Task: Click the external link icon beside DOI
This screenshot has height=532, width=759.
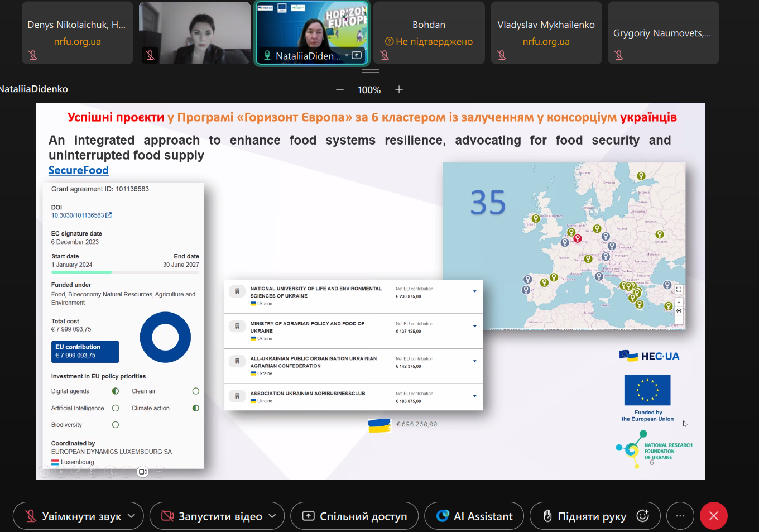Action: click(109, 215)
